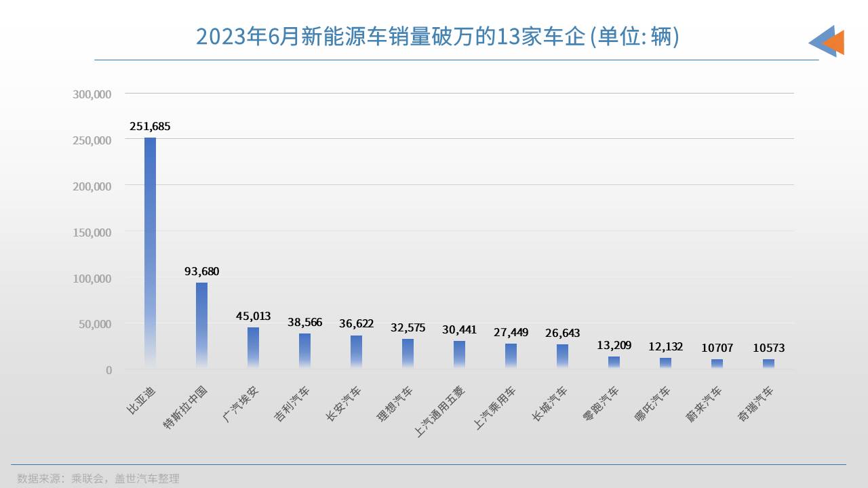Click the data label 38,566
Screen dimensions: 868x488
point(305,322)
